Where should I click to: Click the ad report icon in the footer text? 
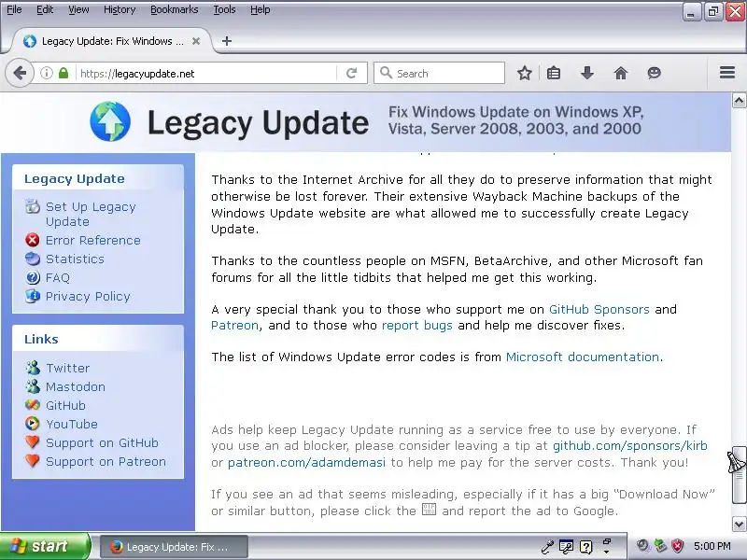(429, 510)
